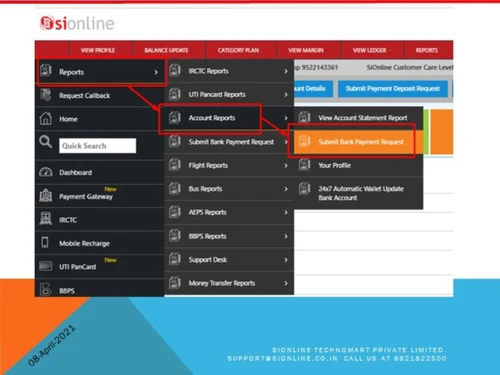This screenshot has width=500, height=375.
Task: Click the partially hidden Details blue button
Action: click(x=313, y=89)
